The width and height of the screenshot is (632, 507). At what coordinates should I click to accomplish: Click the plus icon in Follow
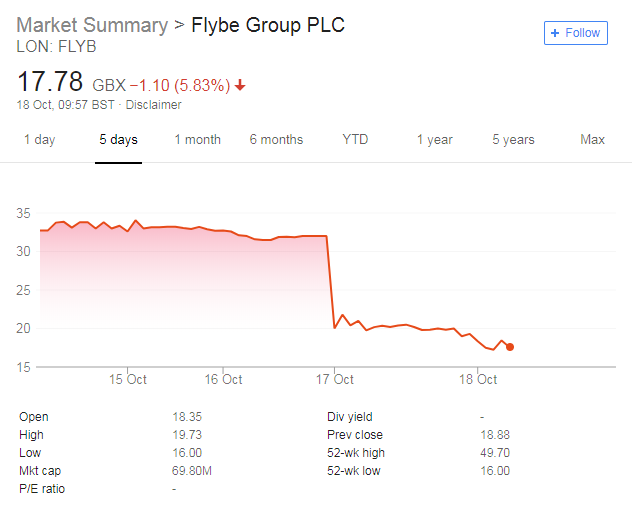556,33
